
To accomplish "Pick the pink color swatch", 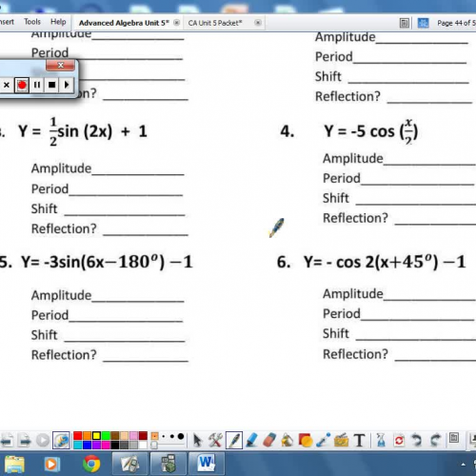I will 133,436.
